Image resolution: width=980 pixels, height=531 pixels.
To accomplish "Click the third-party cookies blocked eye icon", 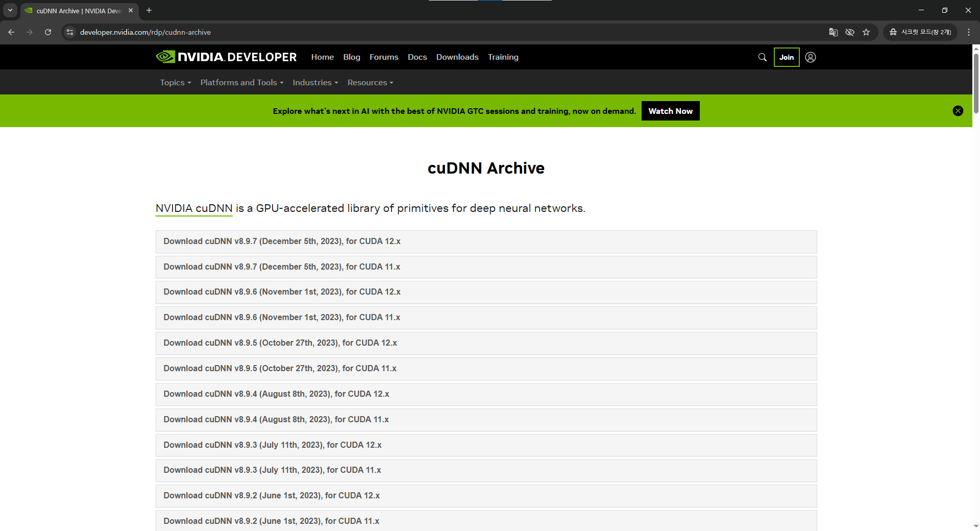I will pos(850,32).
